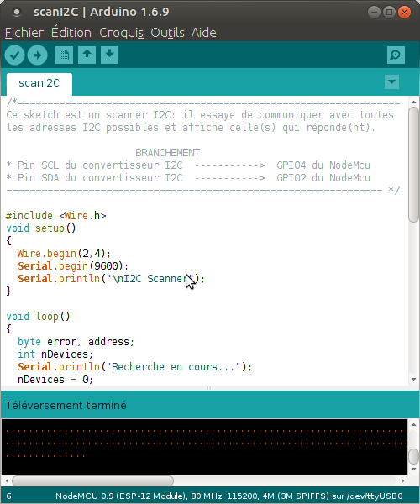Click the NodeMCU 0.9 board info in status bar
The width and height of the screenshot is (420, 504).
coord(228,496)
